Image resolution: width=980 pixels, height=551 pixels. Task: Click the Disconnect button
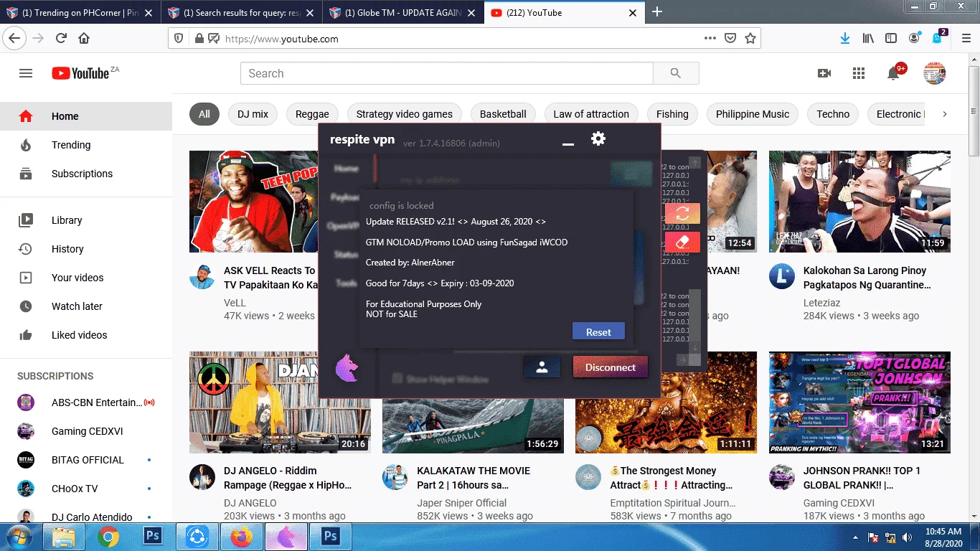click(x=610, y=367)
